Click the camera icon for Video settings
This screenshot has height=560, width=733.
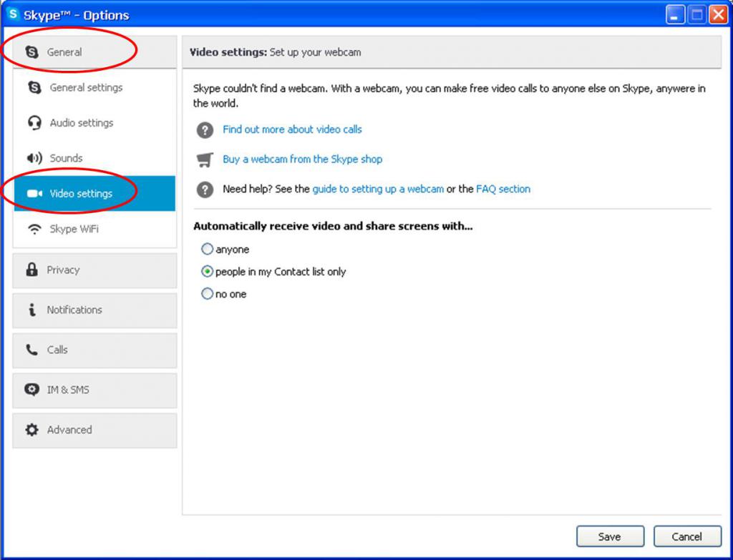point(34,193)
